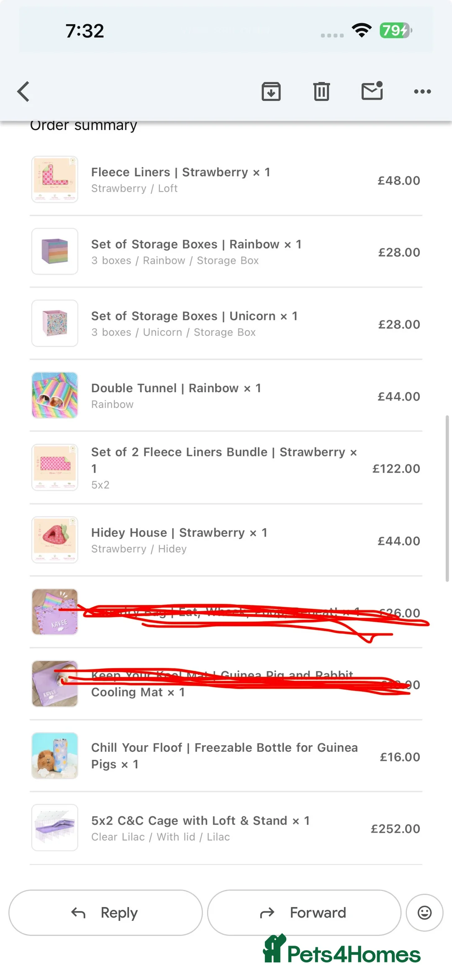452x980 pixels.
Task: Open Rainbow Storage Boxes thumbnail
Action: [x=55, y=251]
